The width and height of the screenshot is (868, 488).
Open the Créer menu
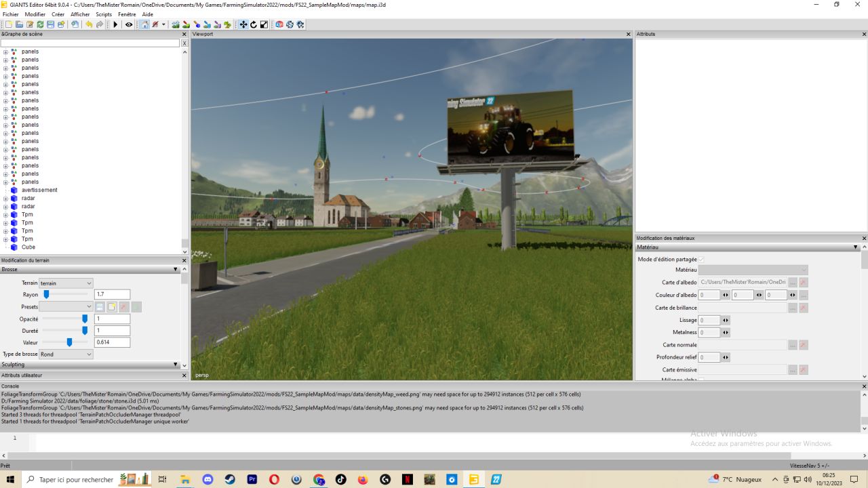(58, 14)
